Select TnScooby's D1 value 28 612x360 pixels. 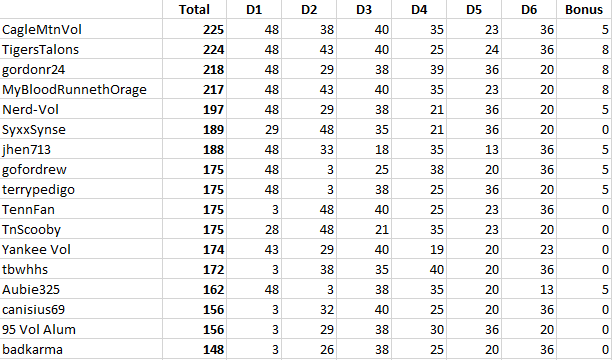(x=254, y=229)
